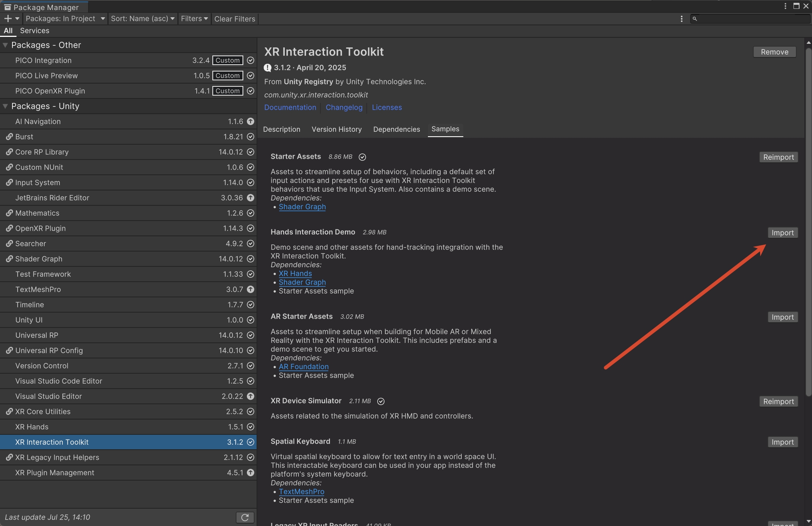
Task: Click the XR Core Utilities link icon
Action: [9, 411]
